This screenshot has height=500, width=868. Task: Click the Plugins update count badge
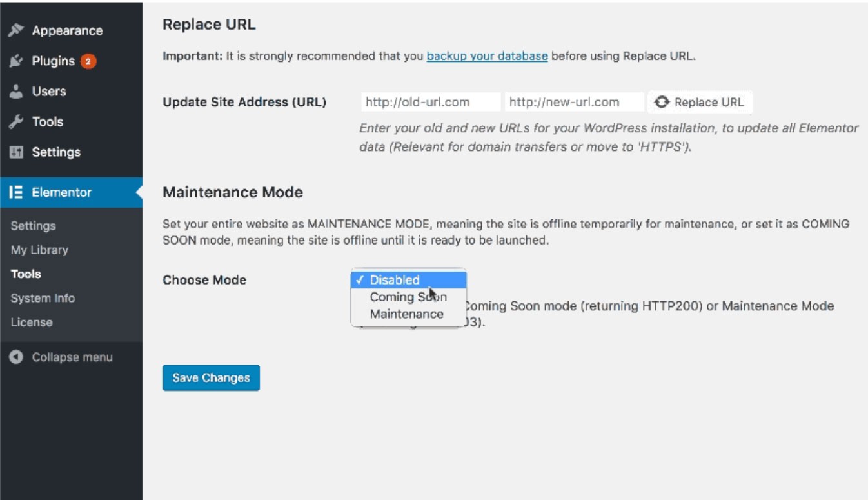point(88,61)
